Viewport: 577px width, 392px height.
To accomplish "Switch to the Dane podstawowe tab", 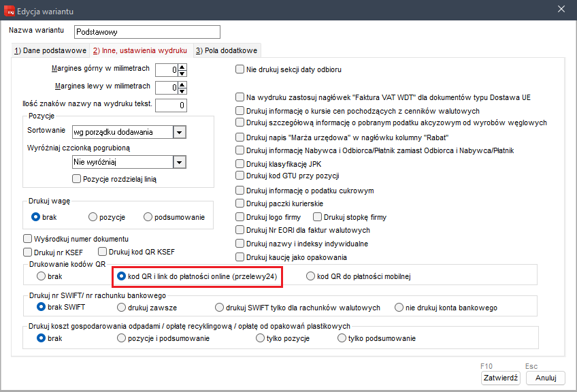I will [50, 50].
